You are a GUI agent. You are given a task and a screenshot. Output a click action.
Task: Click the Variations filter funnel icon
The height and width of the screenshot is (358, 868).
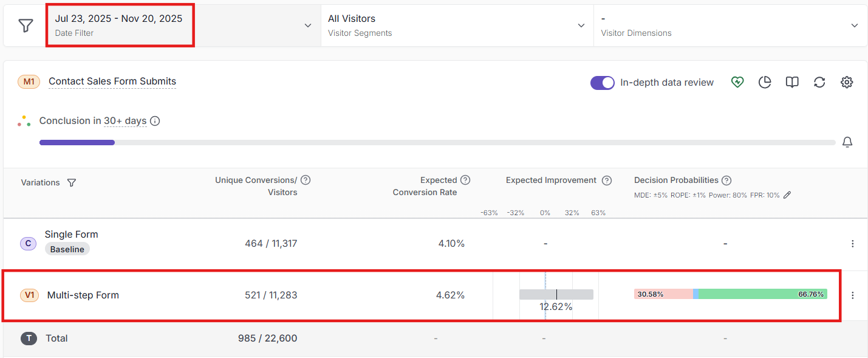tap(72, 182)
